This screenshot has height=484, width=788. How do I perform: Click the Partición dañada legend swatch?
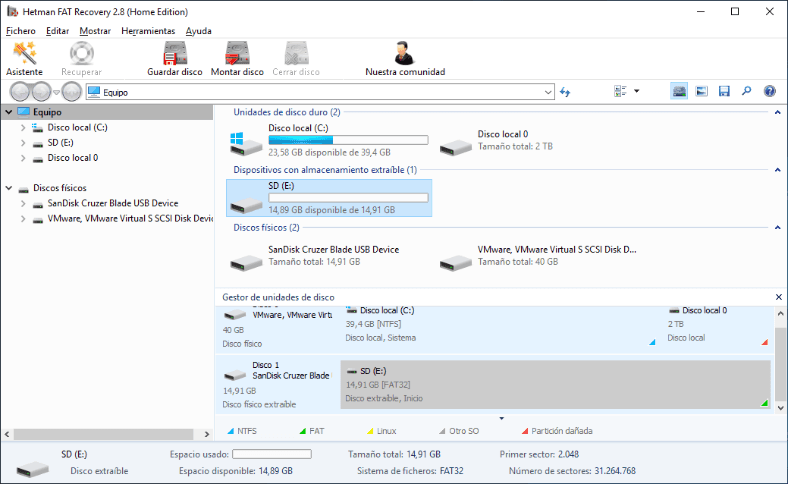point(525,431)
